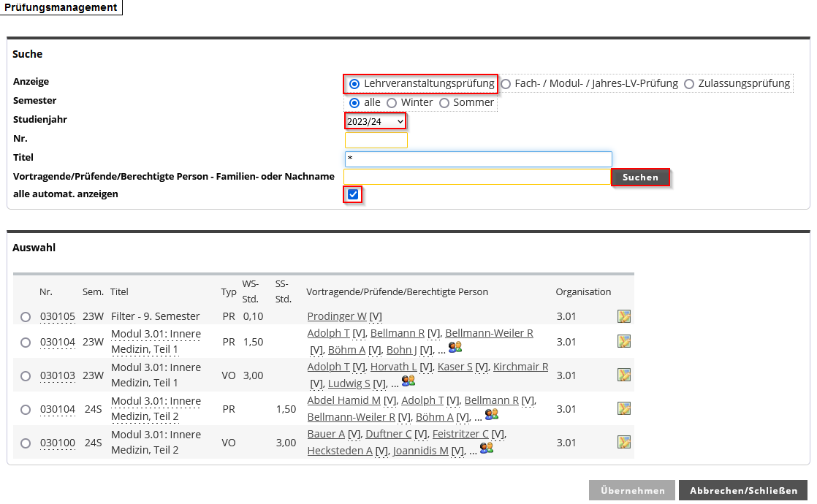Open Feistritzer C link

(460, 434)
